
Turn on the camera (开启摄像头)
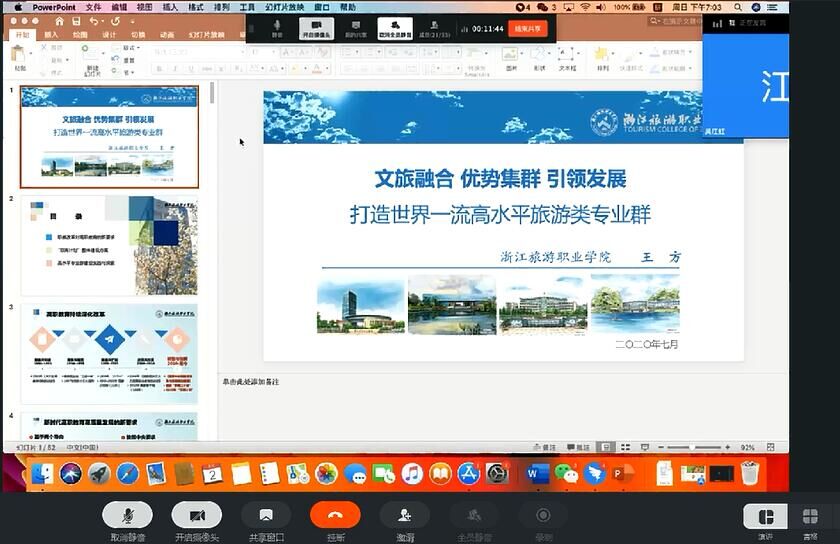196,515
